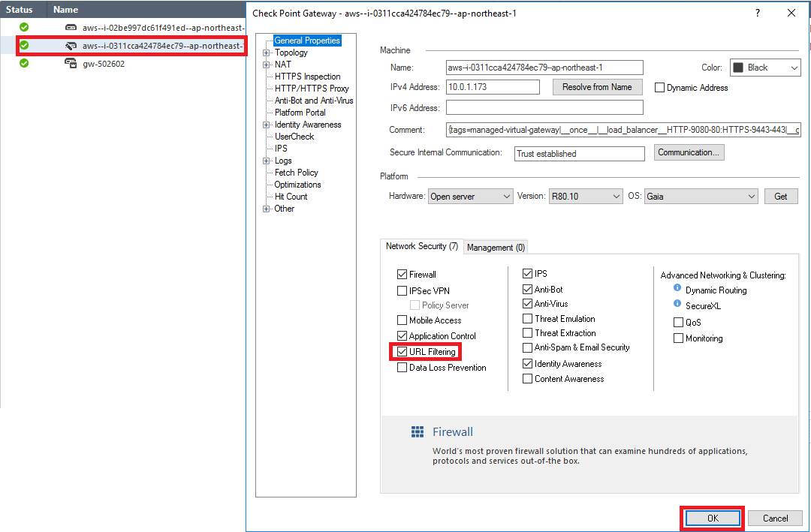This screenshot has height=532, width=811.
Task: Click the Dynamic Routing info icon
Action: click(677, 288)
